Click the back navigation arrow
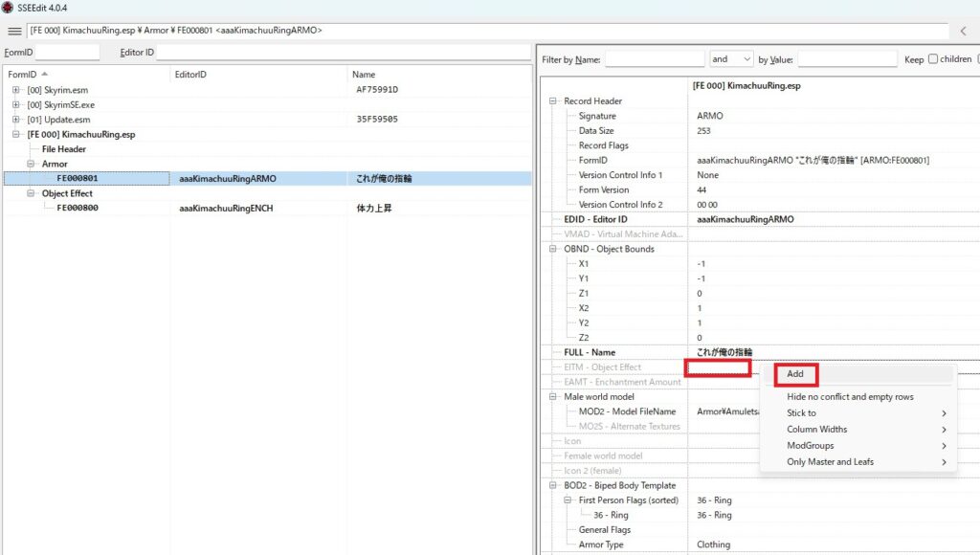The height and width of the screenshot is (555, 980). (x=963, y=31)
